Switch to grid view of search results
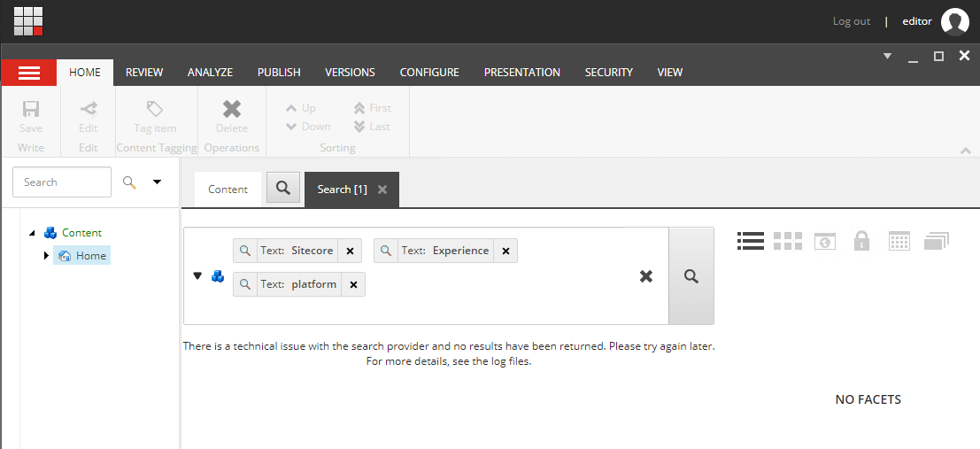 point(787,241)
